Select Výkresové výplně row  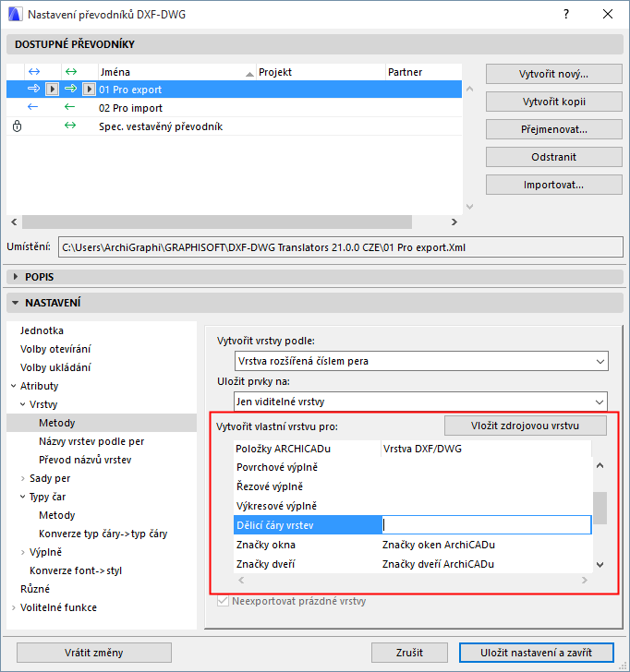click(413, 506)
